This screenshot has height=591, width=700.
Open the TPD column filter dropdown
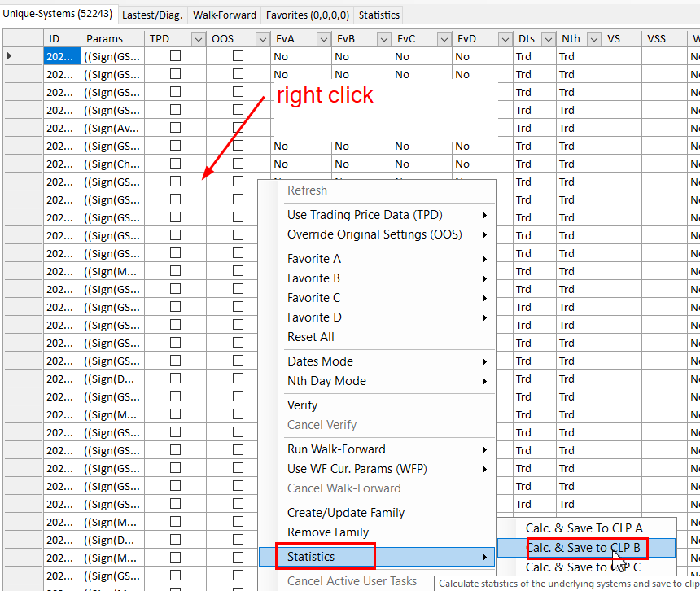pyautogui.click(x=198, y=38)
